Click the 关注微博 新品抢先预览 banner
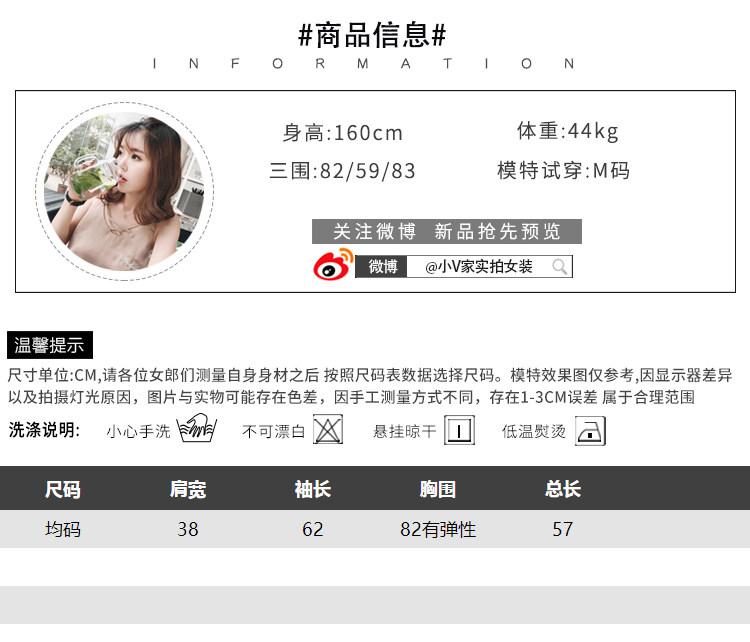Image resolution: width=750 pixels, height=642 pixels. [x=447, y=232]
